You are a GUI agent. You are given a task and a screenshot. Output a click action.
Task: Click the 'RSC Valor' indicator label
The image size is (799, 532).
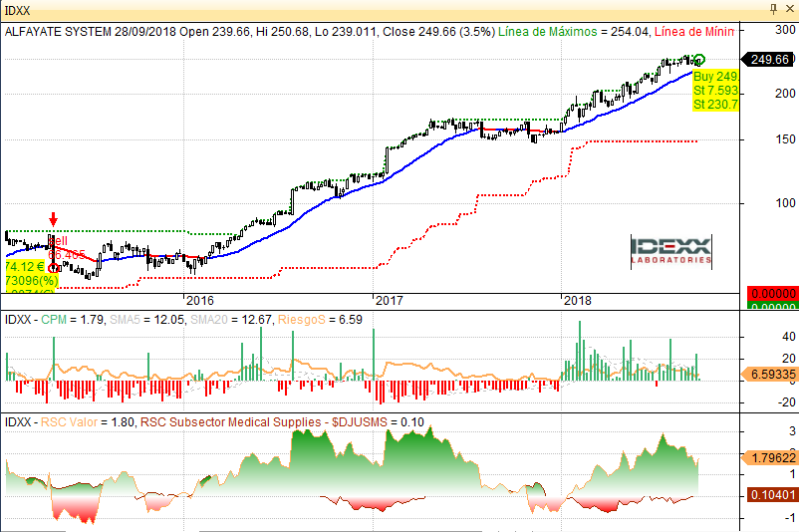point(69,422)
